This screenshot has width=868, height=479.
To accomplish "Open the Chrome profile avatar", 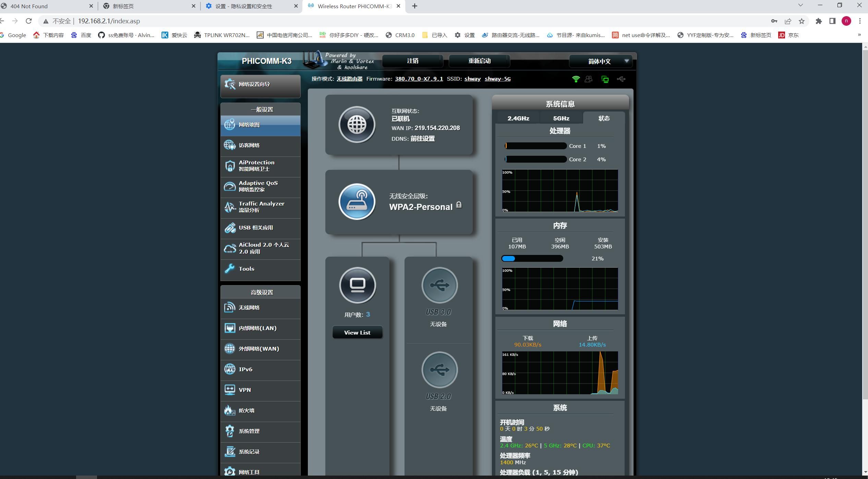I will pyautogui.click(x=846, y=21).
